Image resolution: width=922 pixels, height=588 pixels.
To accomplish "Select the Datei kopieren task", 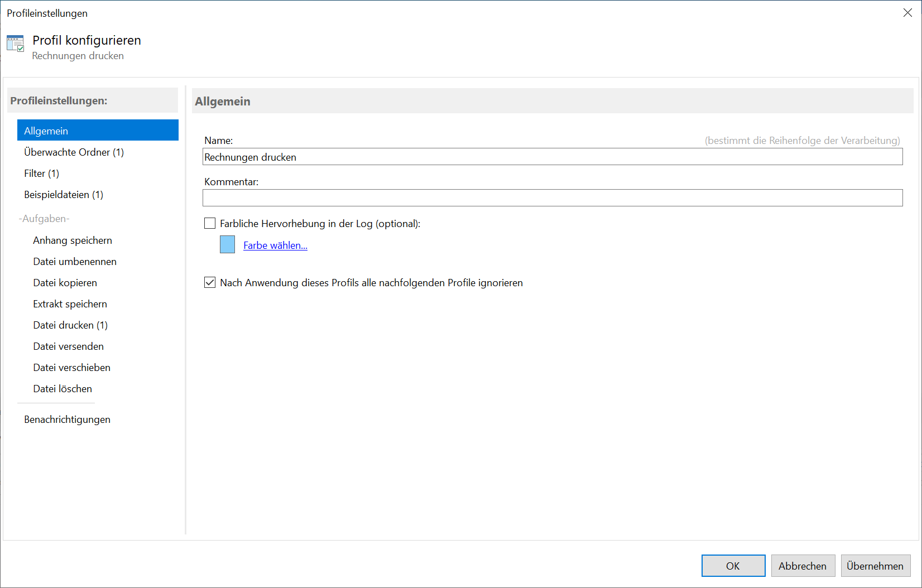I will (x=65, y=283).
